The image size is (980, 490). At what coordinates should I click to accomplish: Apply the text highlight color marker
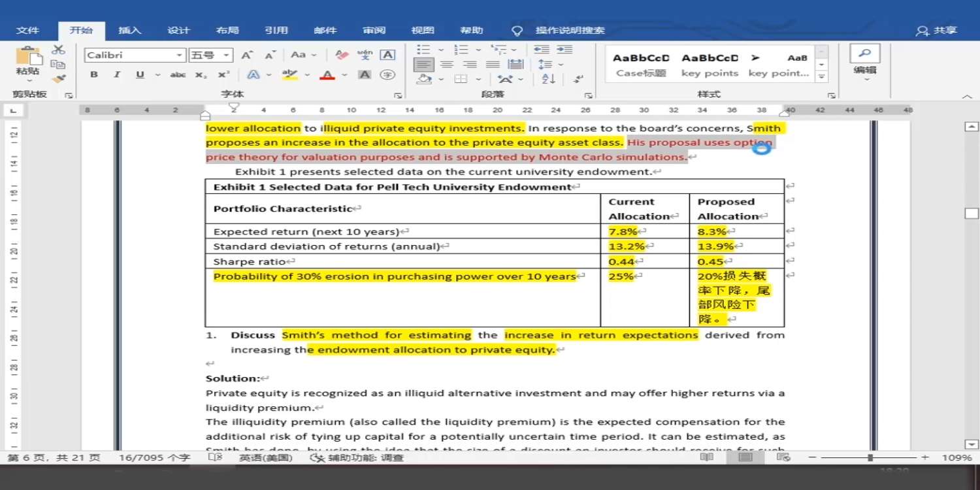[289, 75]
